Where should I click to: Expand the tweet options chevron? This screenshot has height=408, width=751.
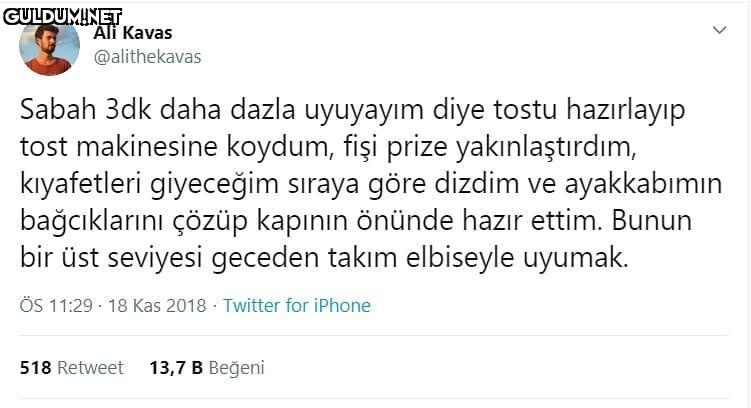(718, 31)
